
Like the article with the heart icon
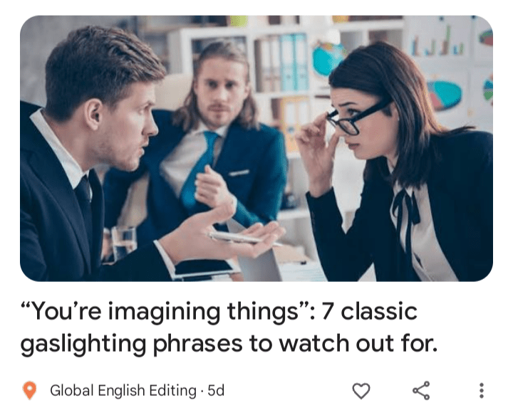coord(361,391)
